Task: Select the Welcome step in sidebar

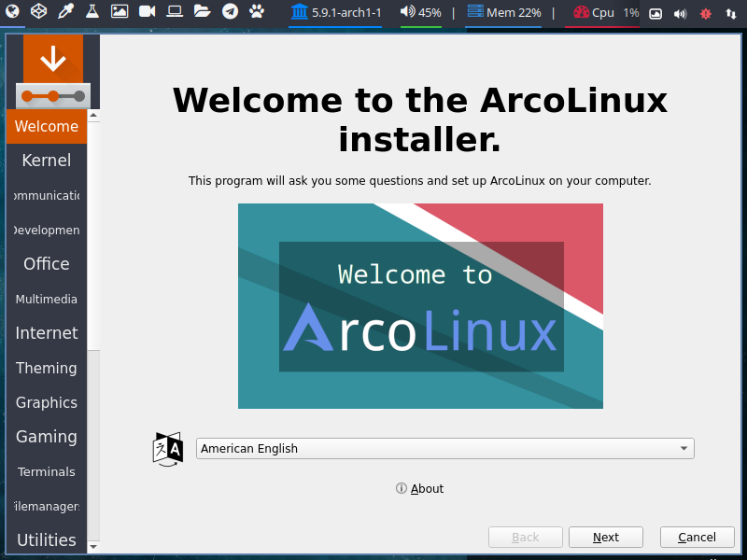Action: [x=47, y=126]
